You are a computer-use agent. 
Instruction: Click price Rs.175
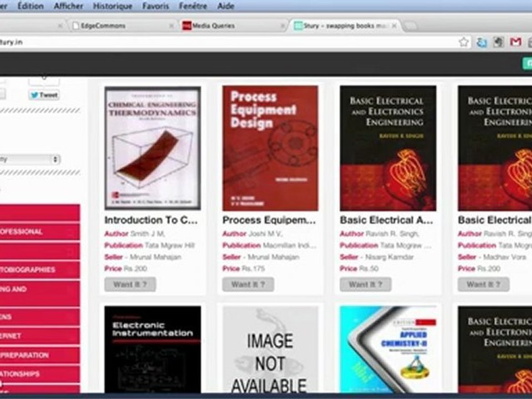click(253, 269)
